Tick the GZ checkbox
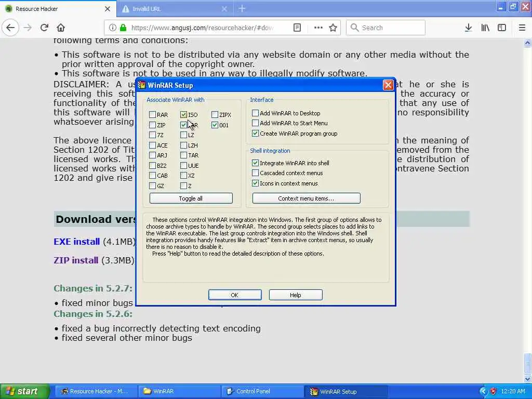The height and width of the screenshot is (399, 532). tap(152, 185)
